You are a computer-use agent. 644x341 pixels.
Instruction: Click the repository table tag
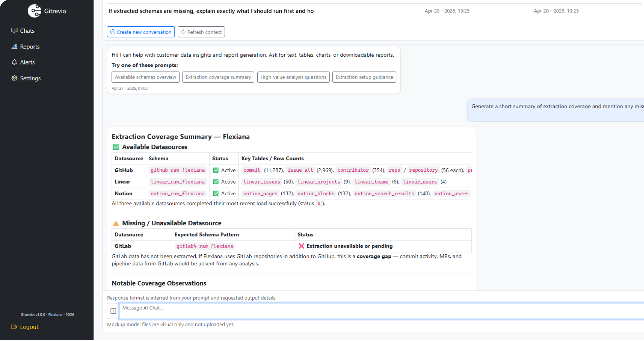click(x=423, y=170)
